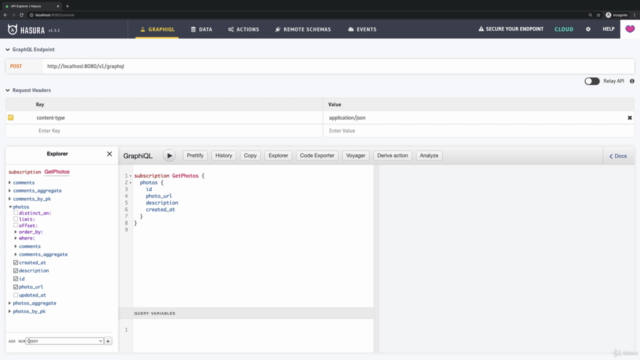The height and width of the screenshot is (360, 640).
Task: Click the Enter Key header field
Action: tap(164, 131)
